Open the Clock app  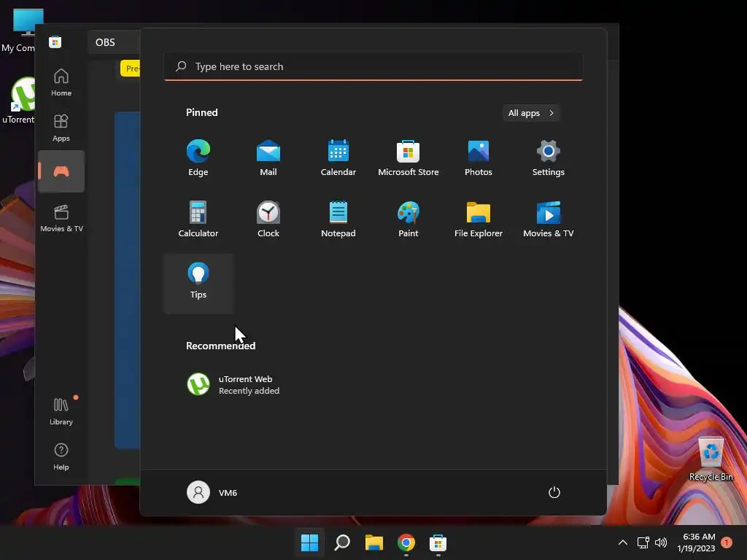coord(268,219)
